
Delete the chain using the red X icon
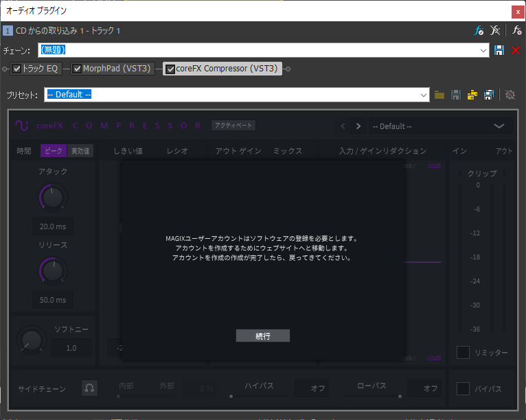click(516, 50)
